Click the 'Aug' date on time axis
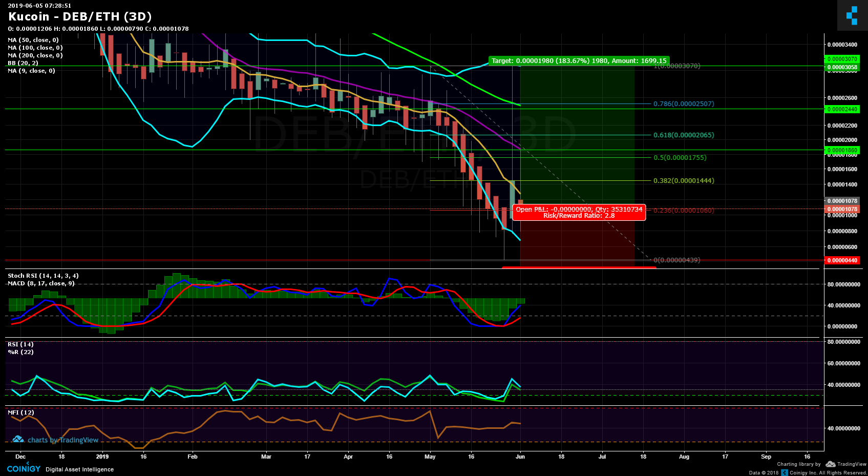 pos(684,457)
